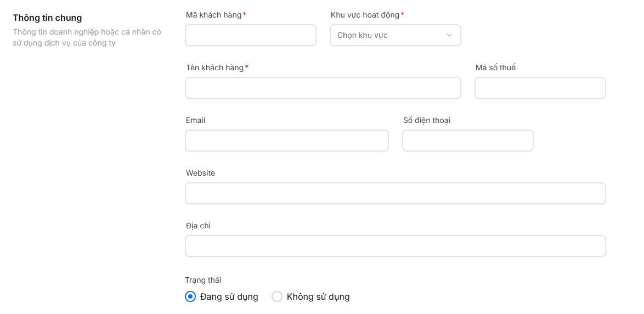Viewport: 644px width, 314px height.
Task: Click the Số điện thoại label
Action: point(426,120)
